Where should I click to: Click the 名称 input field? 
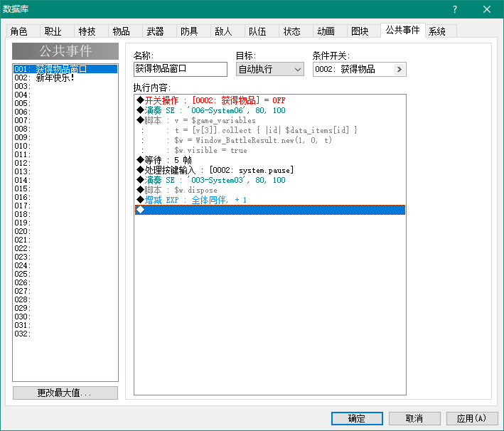click(x=181, y=69)
